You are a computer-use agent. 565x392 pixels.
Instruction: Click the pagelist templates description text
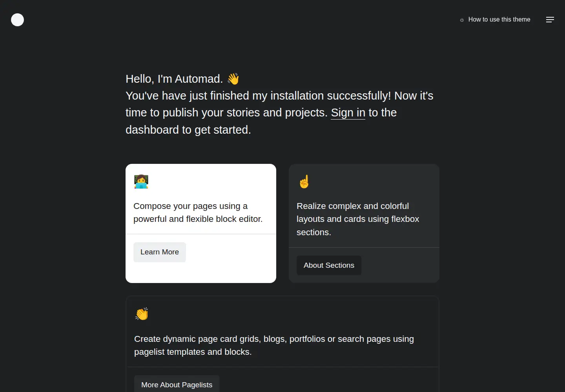(274, 345)
